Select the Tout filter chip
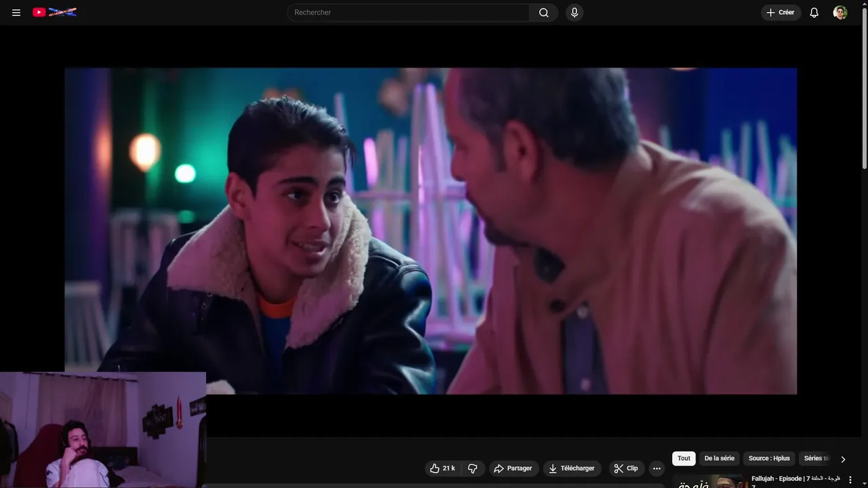 [684, 458]
